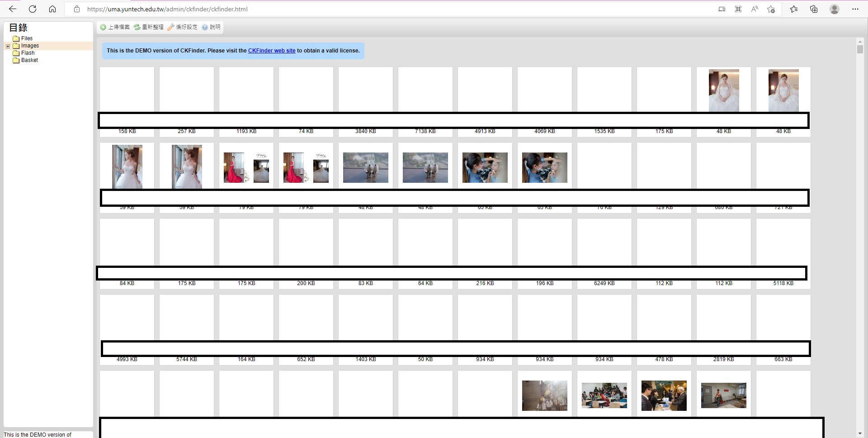
Task: Expand the Images folder tree node
Action: [8, 46]
